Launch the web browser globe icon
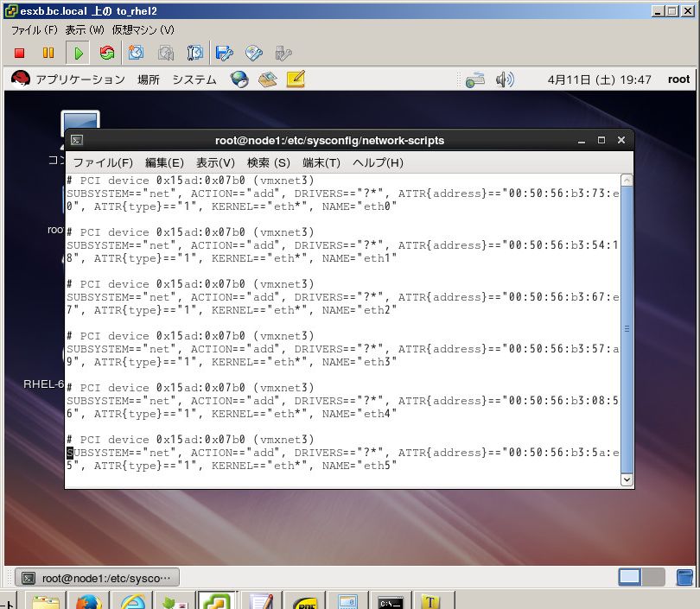Image resolution: width=700 pixels, height=609 pixels. coord(239,79)
